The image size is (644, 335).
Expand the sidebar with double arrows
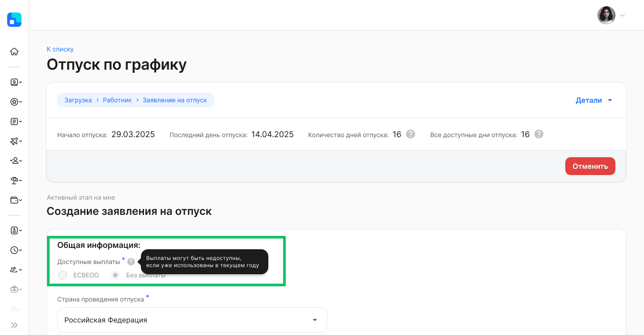tap(14, 325)
